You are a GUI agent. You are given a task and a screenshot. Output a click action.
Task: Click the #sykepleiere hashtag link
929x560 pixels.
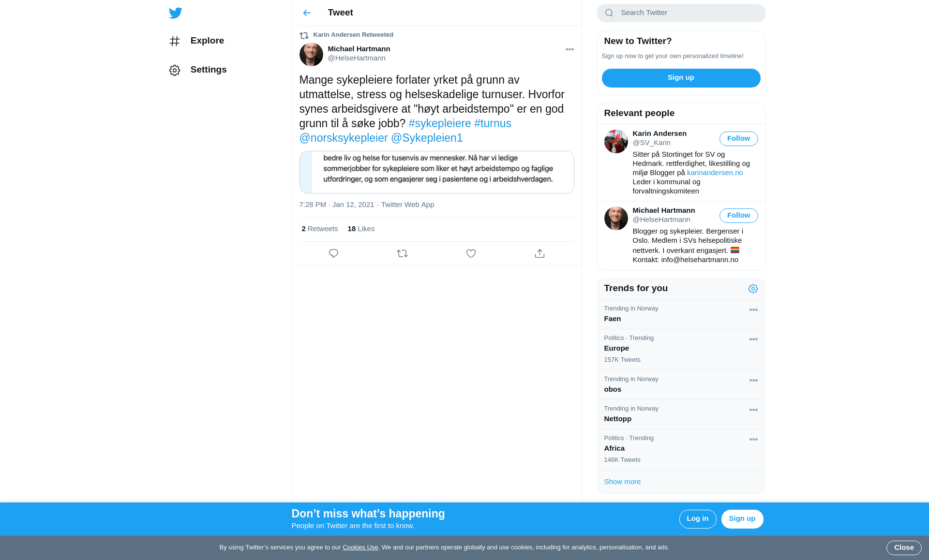coord(439,123)
